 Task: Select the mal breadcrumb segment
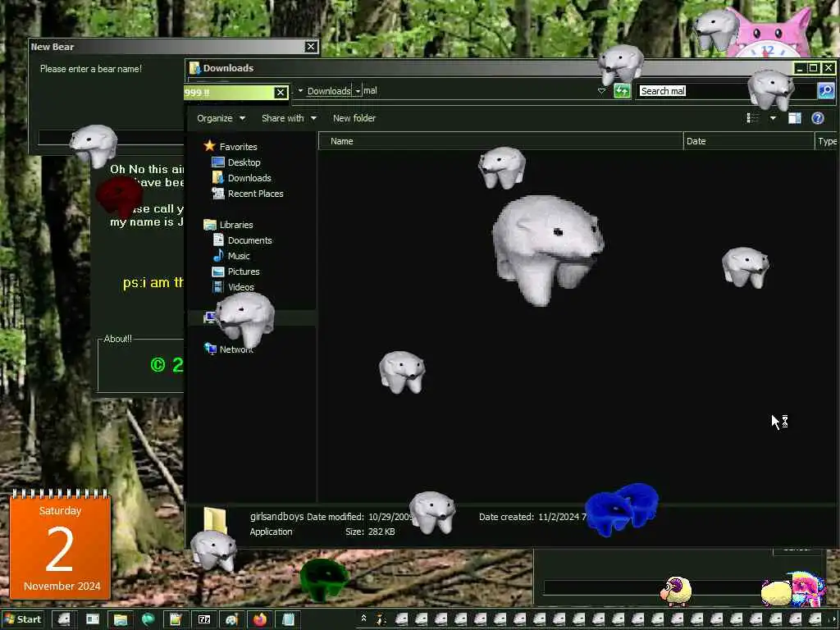(370, 90)
